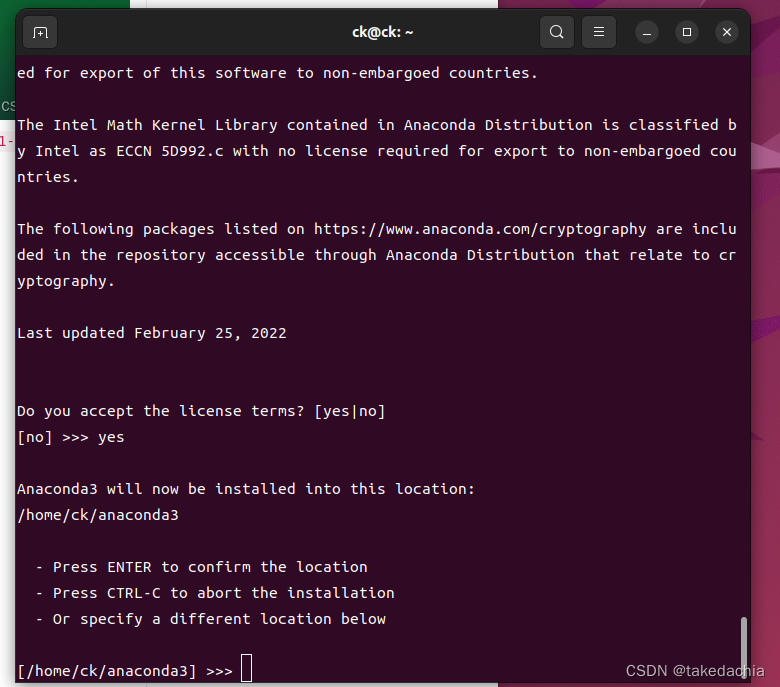780x687 pixels.
Task: Close the ck@ck terminal window
Action: click(x=726, y=33)
